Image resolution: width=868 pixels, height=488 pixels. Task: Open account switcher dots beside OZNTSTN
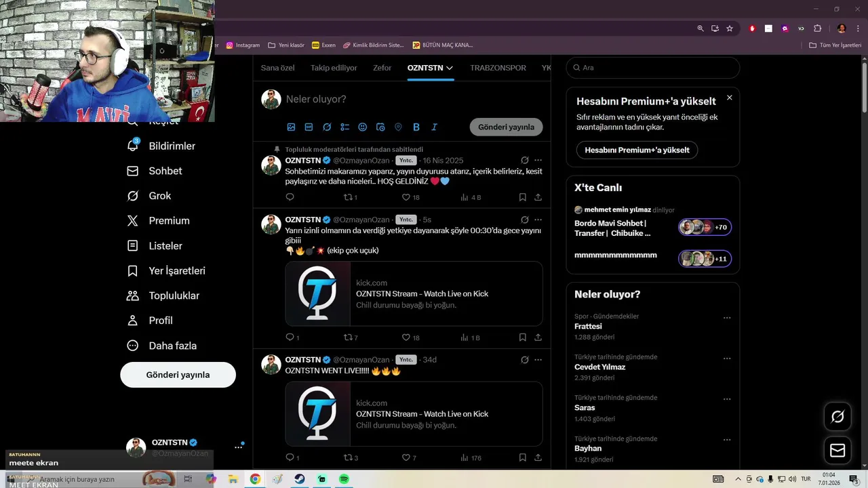(x=238, y=447)
